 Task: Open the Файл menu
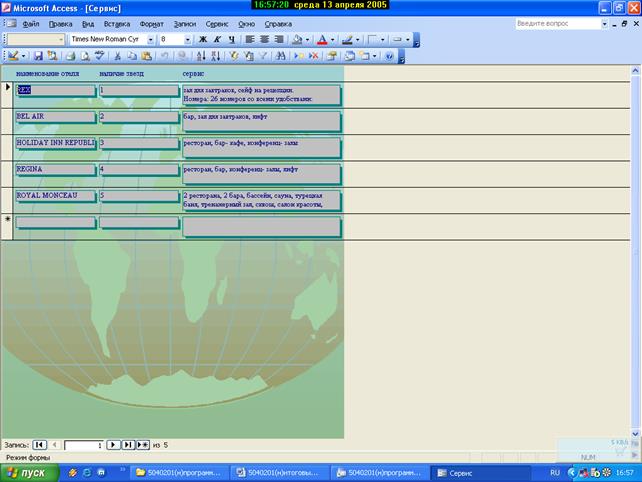31,24
